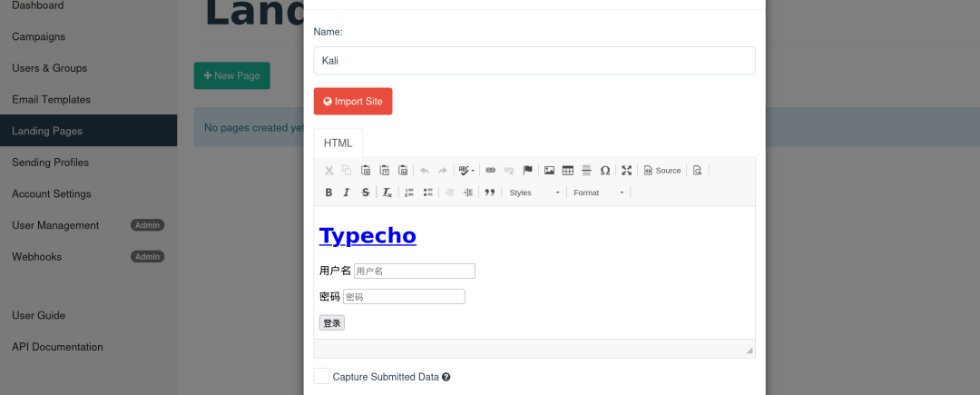Viewport: 980px width, 395px height.
Task: Click the Remove Format icon
Action: pos(387,193)
